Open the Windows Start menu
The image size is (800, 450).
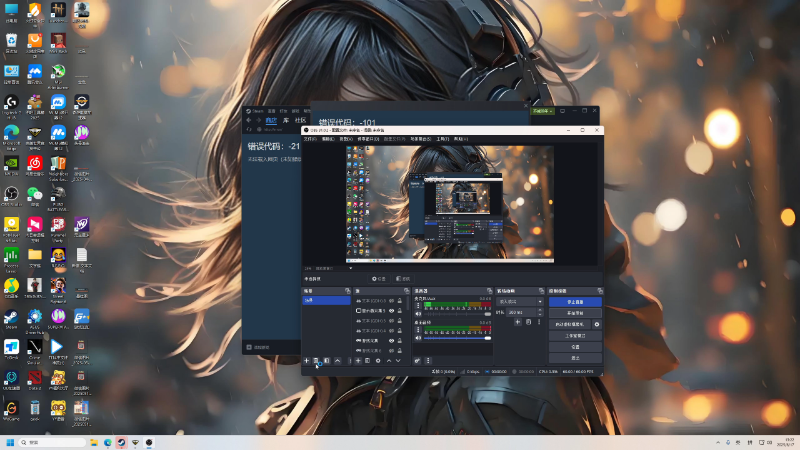pos(10,442)
